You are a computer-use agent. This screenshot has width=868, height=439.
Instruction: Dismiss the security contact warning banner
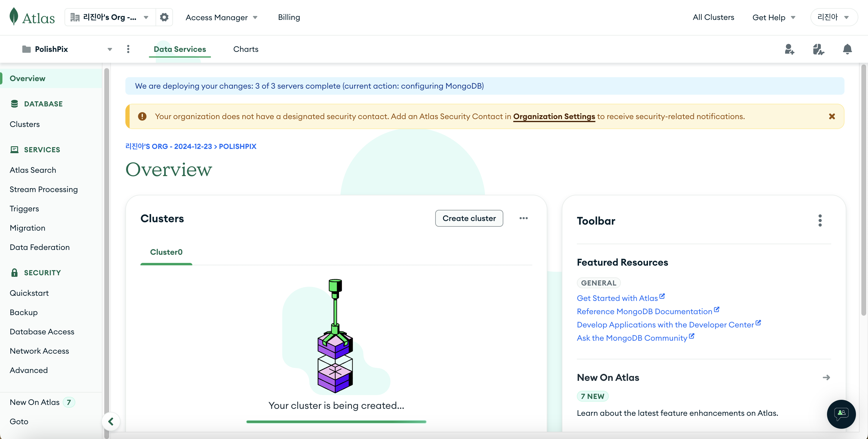point(832,116)
